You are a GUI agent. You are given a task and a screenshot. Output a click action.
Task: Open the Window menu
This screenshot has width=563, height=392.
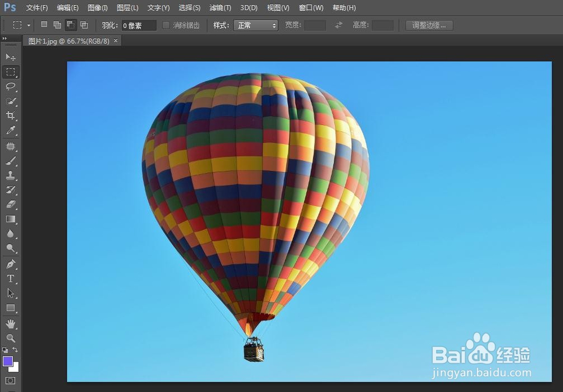pos(311,7)
